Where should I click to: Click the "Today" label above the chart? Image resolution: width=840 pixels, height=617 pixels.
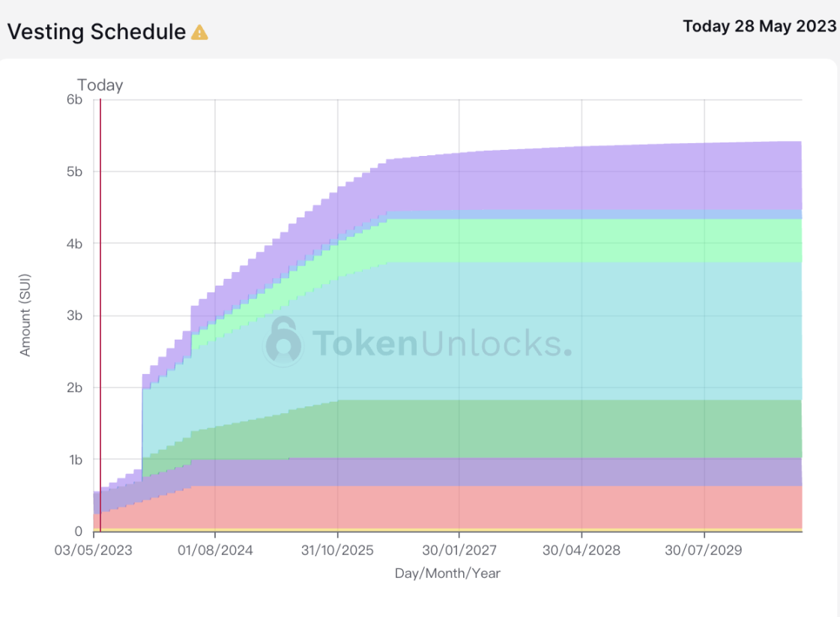pos(100,85)
